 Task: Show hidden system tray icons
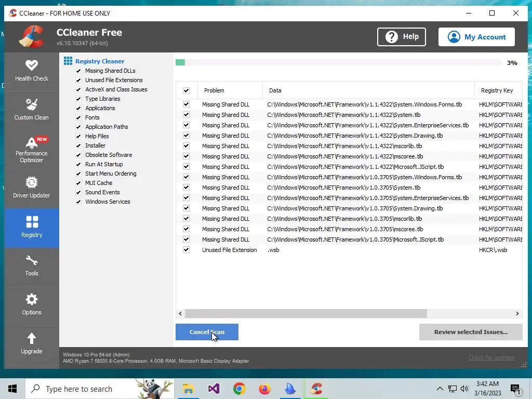[x=440, y=389]
